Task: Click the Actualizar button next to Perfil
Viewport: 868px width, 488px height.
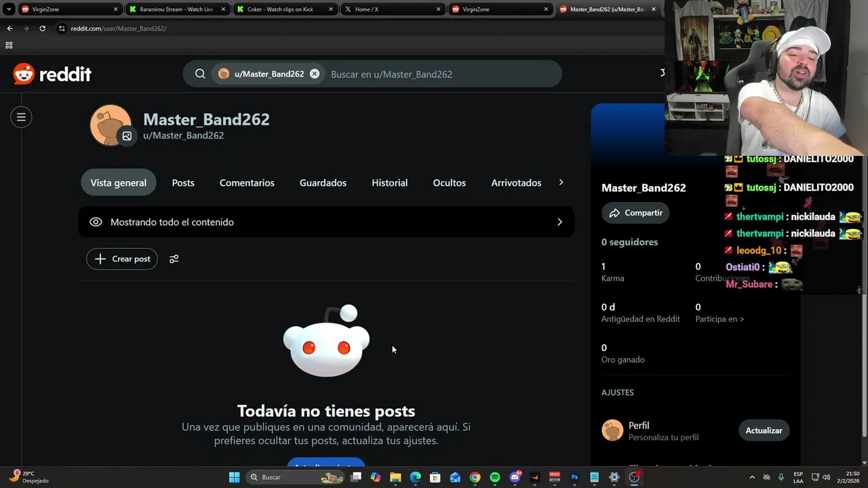Action: (x=764, y=430)
